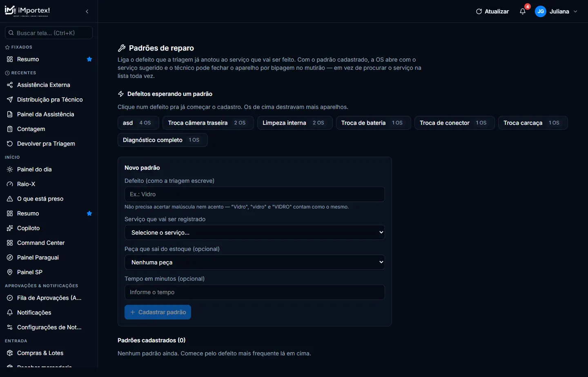Open the notifications bell icon
Viewport: 588px width, 377px height.
point(523,11)
